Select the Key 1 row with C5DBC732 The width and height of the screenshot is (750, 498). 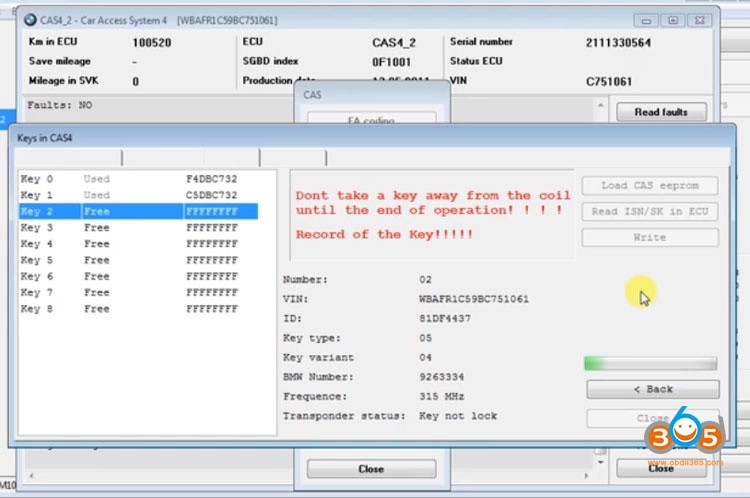click(139, 195)
